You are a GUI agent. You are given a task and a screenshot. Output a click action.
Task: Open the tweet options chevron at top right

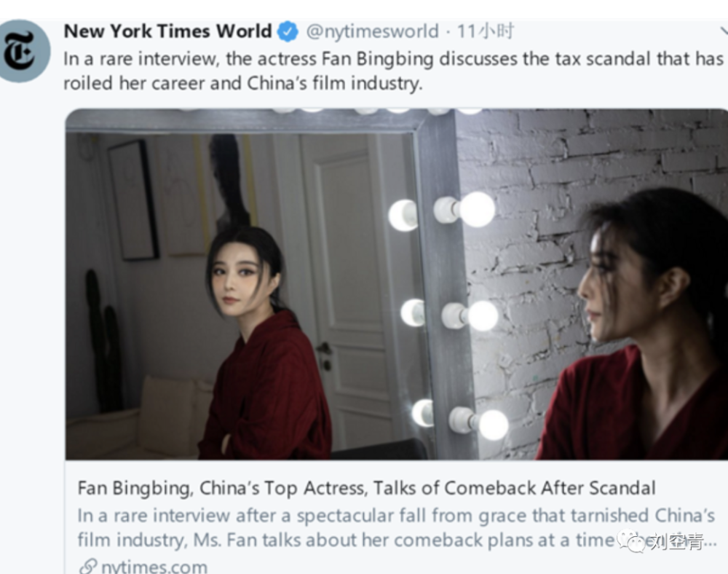click(x=724, y=31)
